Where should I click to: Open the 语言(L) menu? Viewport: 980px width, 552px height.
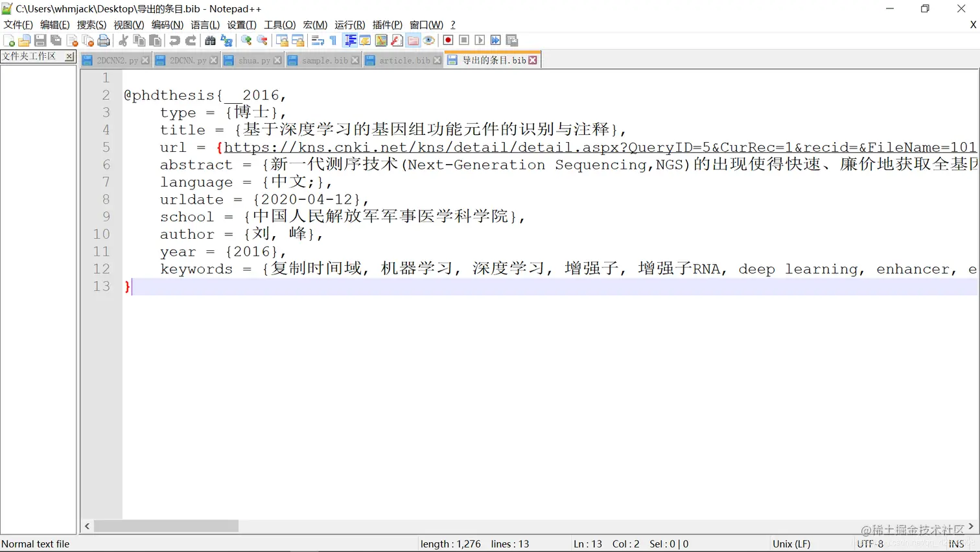[205, 25]
